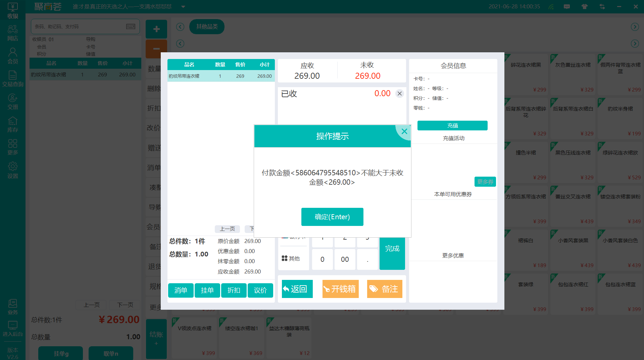Click the 结账 checkout button
The width and height of the screenshot is (644, 360).
pos(156,339)
